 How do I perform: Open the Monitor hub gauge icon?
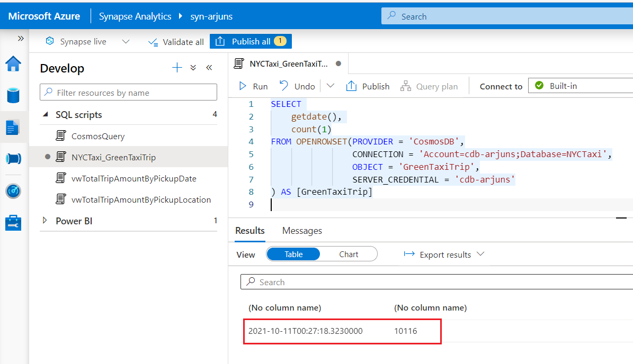click(x=13, y=190)
